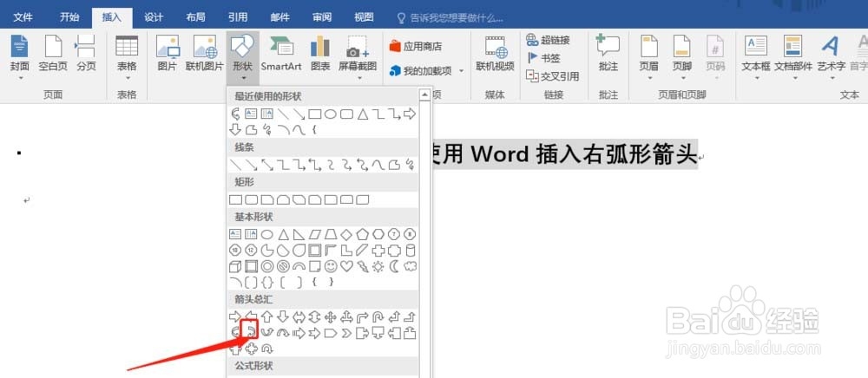This screenshot has height=378, width=868.
Task: Select the smiley face in 基本形状
Action: (x=331, y=266)
